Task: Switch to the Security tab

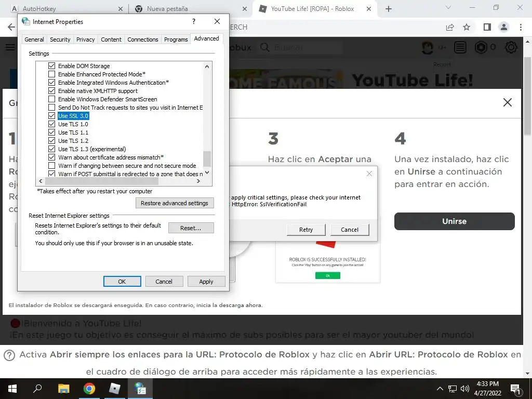Action: pyautogui.click(x=60, y=39)
